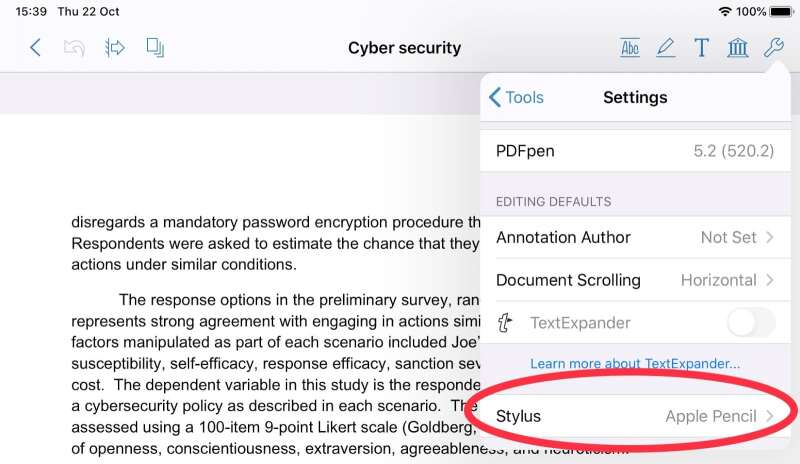Screen dimensions: 800x464
Task: Tap the page navigation arrows icon
Action: tap(114, 47)
